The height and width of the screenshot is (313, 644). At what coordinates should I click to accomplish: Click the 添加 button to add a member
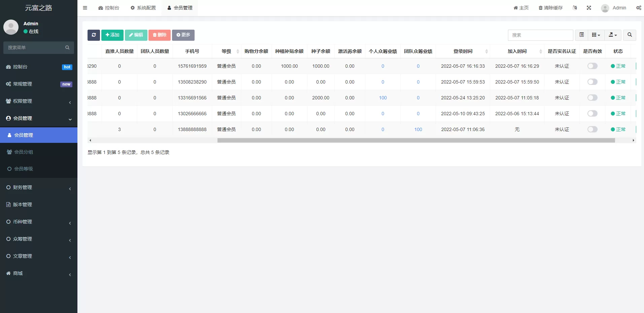112,35
